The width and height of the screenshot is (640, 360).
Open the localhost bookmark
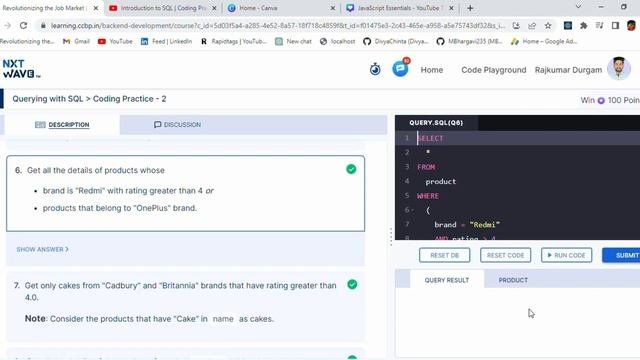point(337,41)
